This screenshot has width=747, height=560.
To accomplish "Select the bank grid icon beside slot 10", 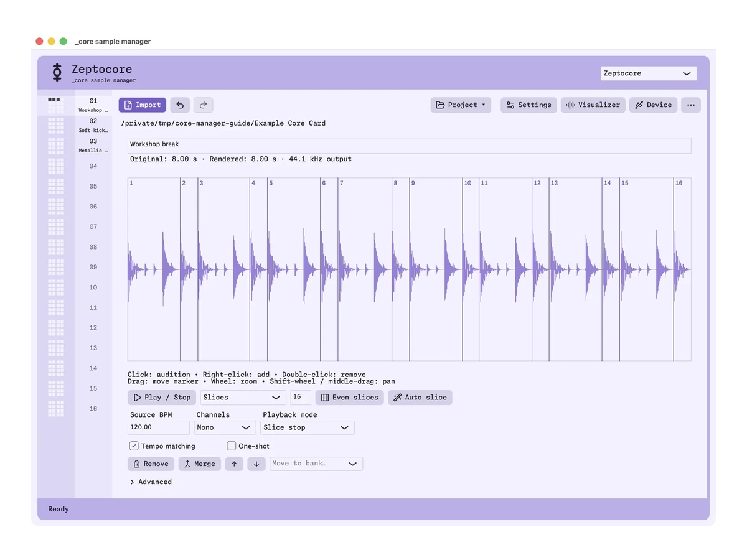I will (56, 287).
